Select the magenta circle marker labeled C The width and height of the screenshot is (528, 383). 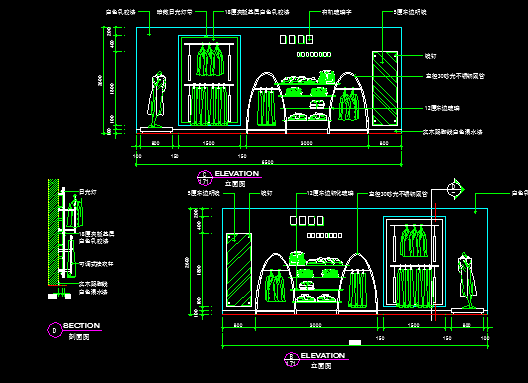point(204,178)
